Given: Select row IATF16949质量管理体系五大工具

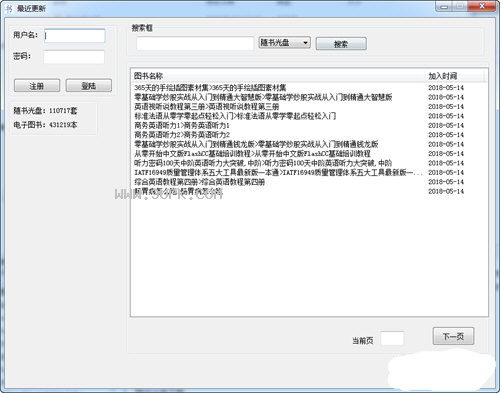Looking at the screenshot, I should click(309, 172).
